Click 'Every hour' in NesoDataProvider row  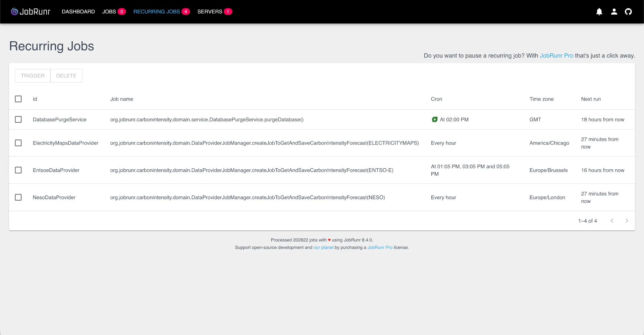[443, 197]
